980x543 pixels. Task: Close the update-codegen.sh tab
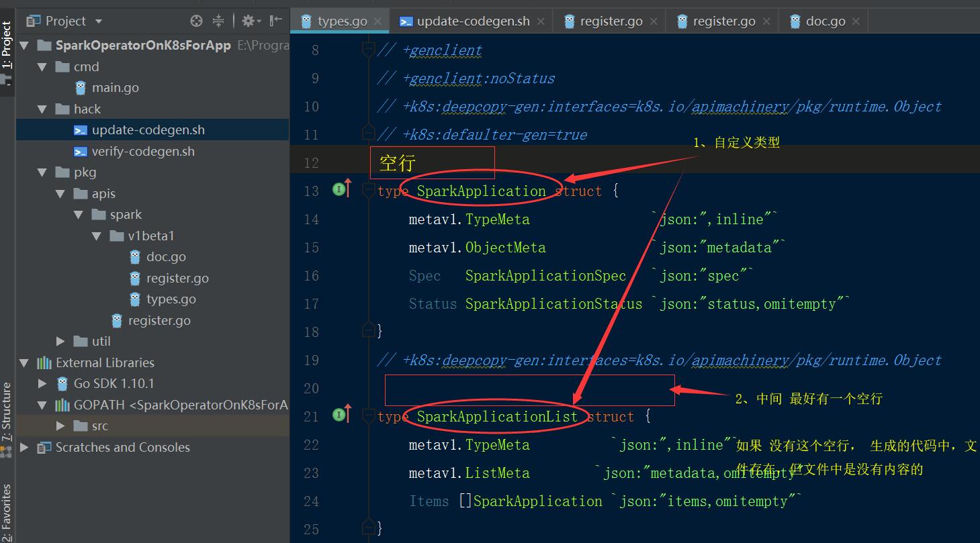point(541,21)
